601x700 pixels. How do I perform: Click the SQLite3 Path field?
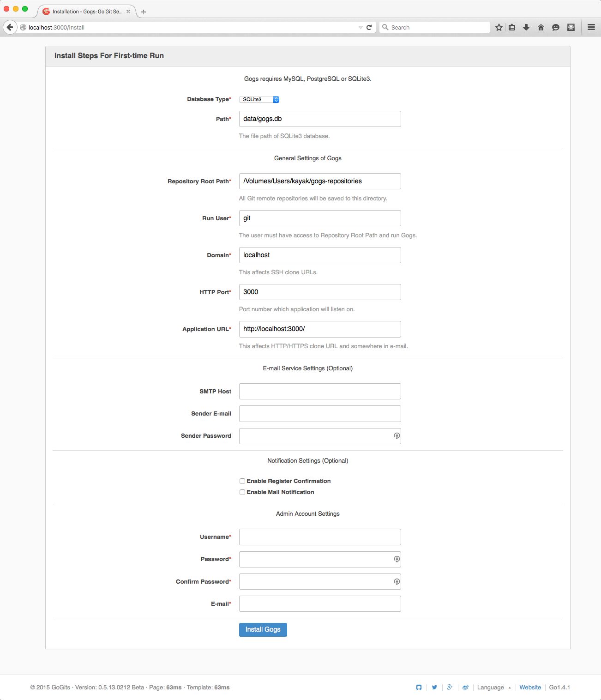tap(320, 119)
